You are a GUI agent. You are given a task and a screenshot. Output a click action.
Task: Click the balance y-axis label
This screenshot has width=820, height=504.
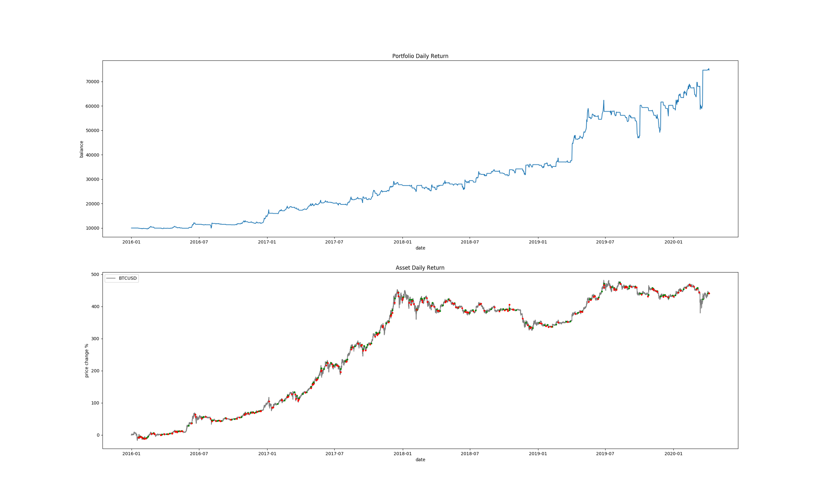tap(81, 149)
